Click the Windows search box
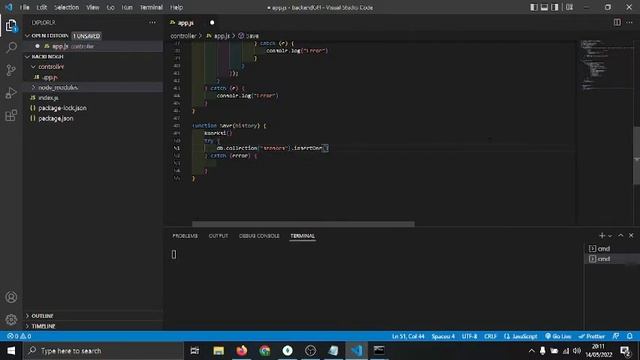The image size is (640, 360). coord(103,351)
